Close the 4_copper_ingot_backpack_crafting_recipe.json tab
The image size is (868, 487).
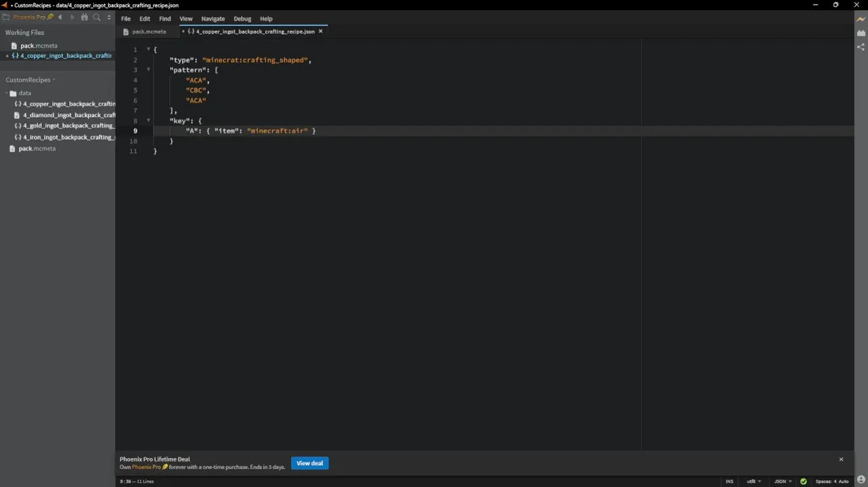pyautogui.click(x=321, y=31)
